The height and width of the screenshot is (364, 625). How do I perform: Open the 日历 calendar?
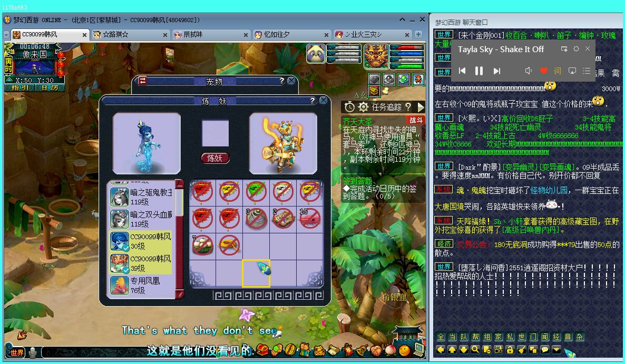(x=49, y=87)
